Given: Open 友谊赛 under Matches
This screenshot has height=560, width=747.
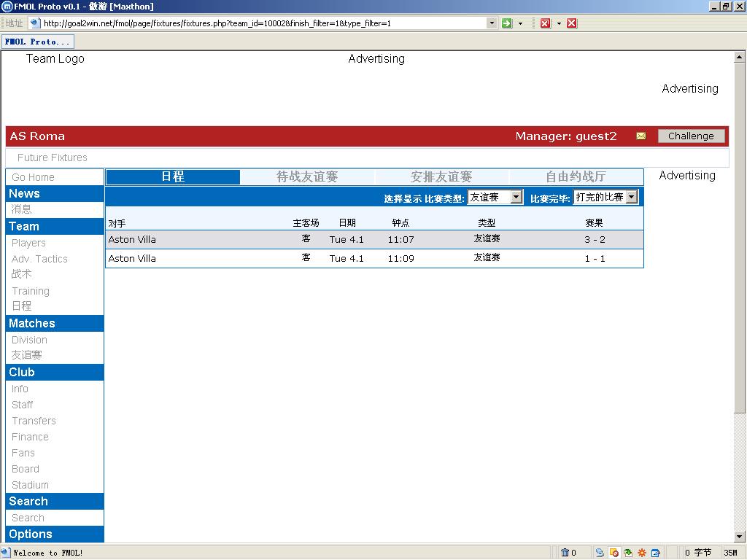Looking at the screenshot, I should [x=27, y=355].
